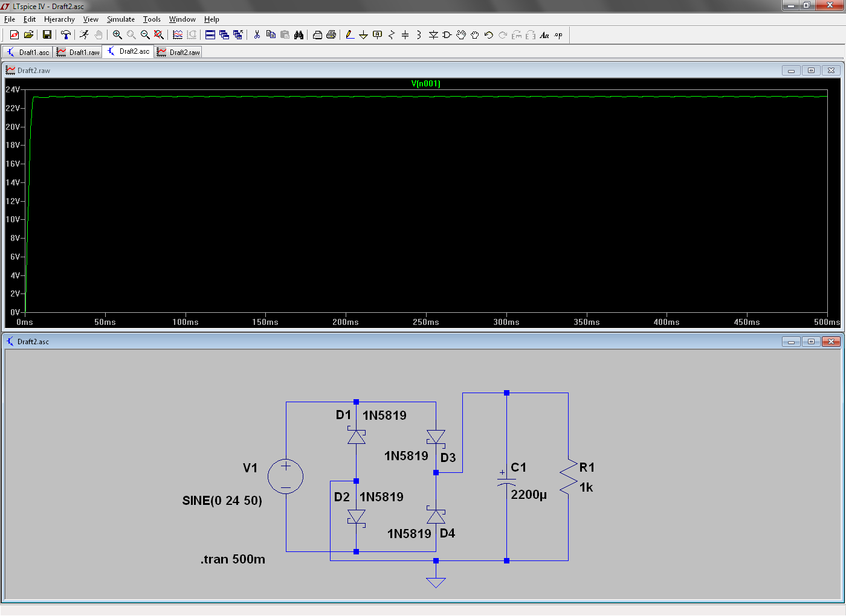Select the Drag hand tool
The width and height of the screenshot is (846, 616).
475,35
